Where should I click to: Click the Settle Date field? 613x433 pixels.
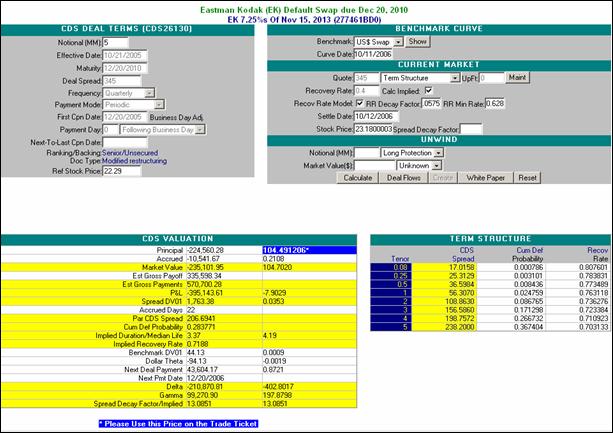376,116
